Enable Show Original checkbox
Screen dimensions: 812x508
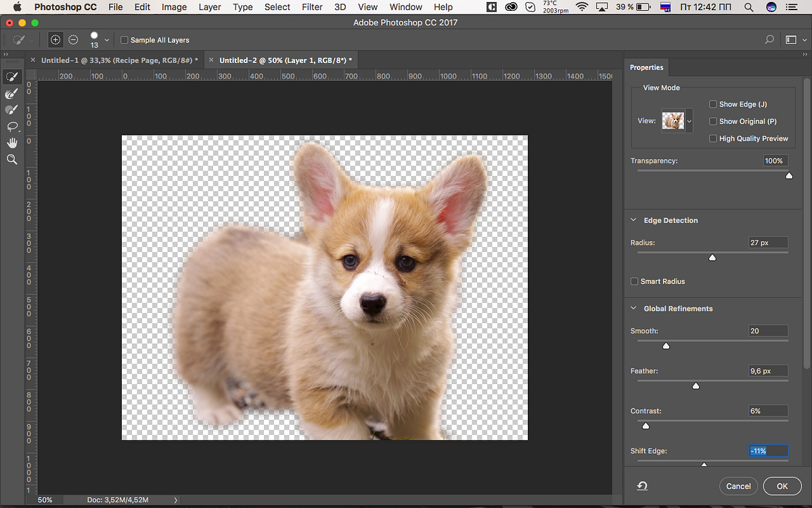(713, 121)
